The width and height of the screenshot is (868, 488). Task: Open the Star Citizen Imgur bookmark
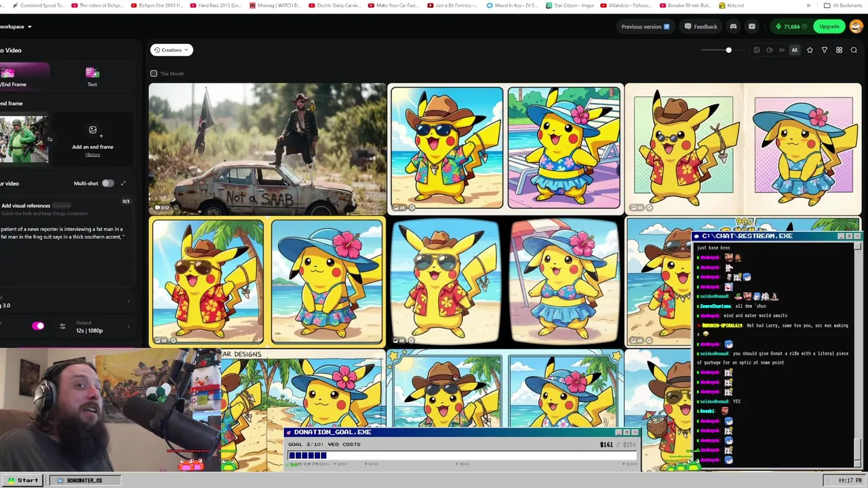(570, 5)
